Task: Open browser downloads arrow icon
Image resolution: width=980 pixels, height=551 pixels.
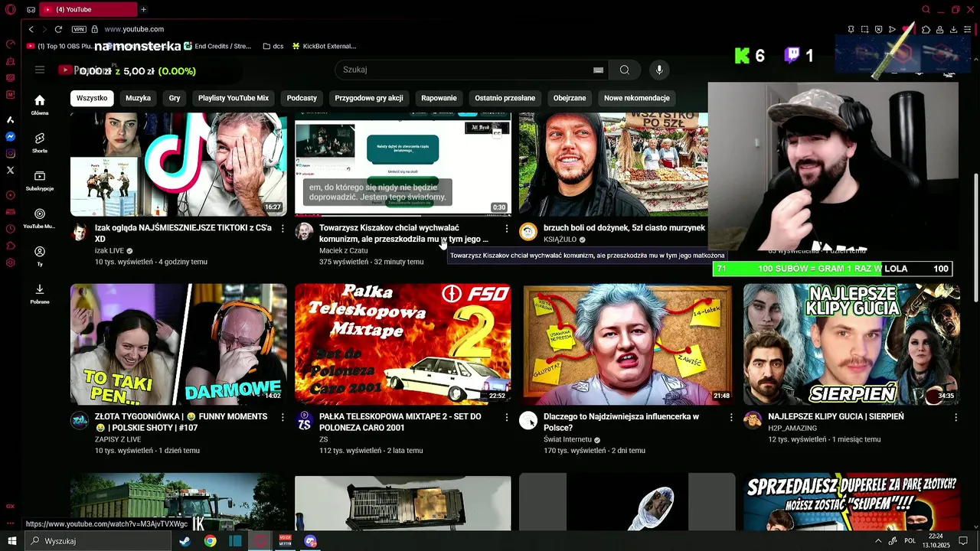Action: coord(953,29)
